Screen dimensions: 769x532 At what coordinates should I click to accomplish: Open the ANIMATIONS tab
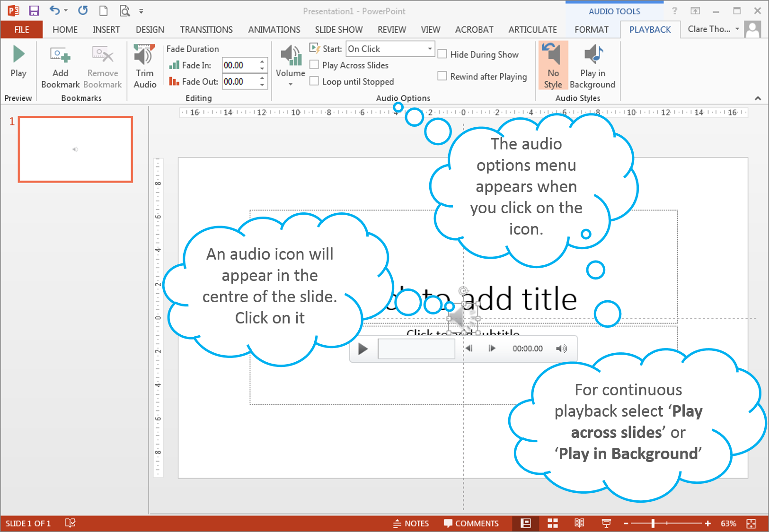pyautogui.click(x=274, y=29)
